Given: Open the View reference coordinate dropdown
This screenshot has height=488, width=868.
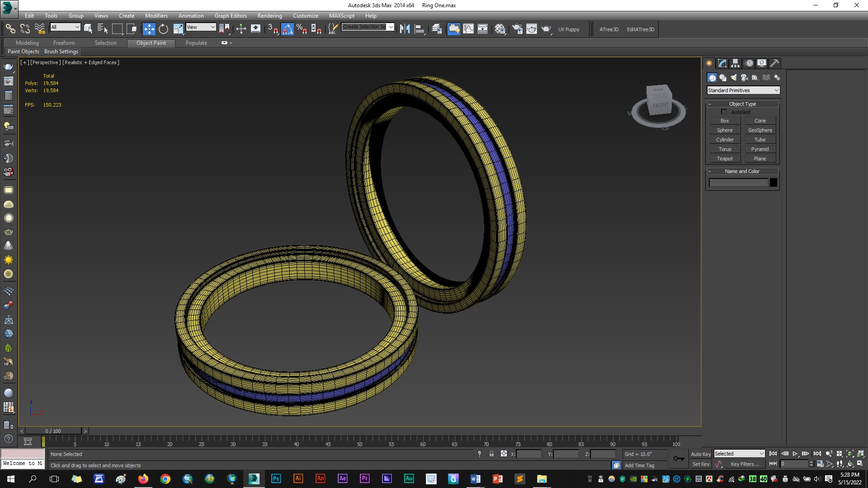Looking at the screenshot, I should point(201,27).
